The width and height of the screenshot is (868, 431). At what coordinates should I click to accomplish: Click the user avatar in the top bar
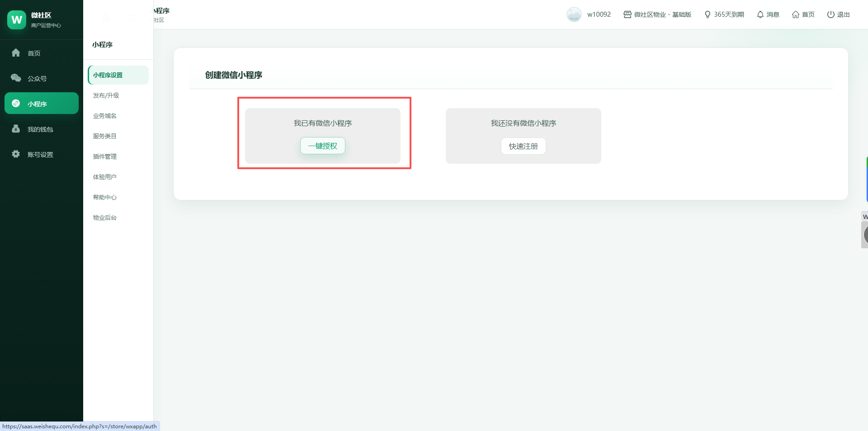574,14
